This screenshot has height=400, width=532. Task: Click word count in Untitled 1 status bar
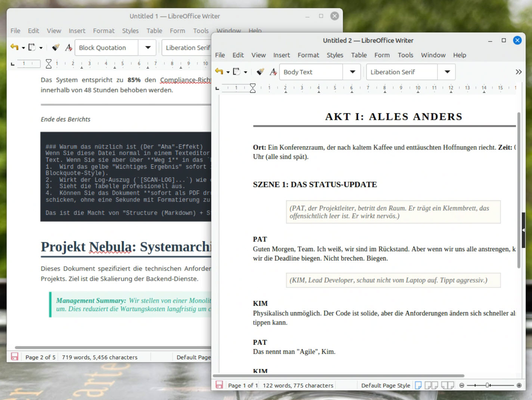pos(100,357)
